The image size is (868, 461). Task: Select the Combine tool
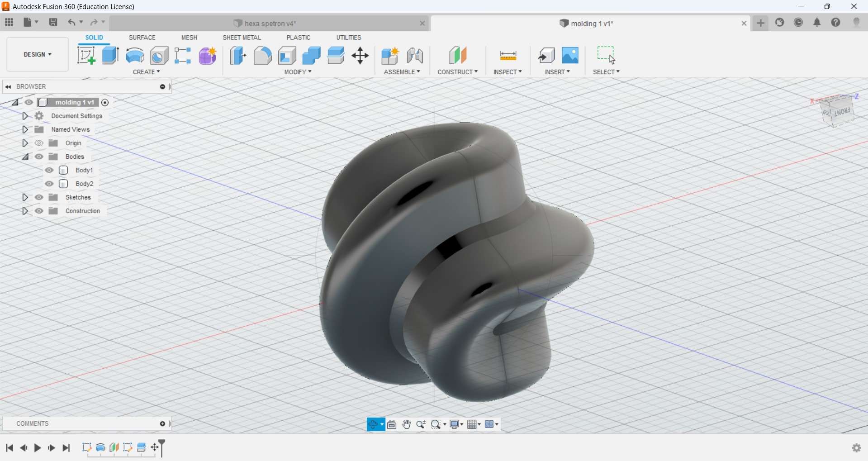[312, 56]
